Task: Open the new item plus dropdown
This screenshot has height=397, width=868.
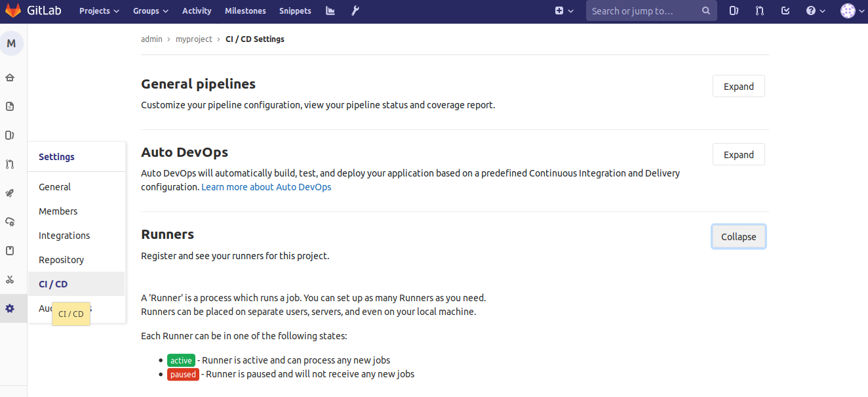Action: click(x=564, y=10)
